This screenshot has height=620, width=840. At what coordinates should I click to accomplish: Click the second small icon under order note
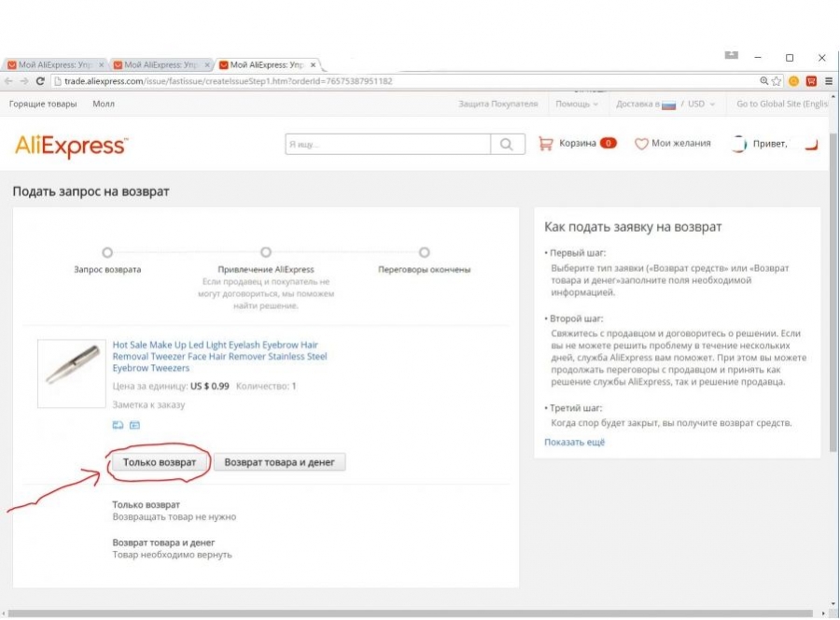(x=134, y=425)
